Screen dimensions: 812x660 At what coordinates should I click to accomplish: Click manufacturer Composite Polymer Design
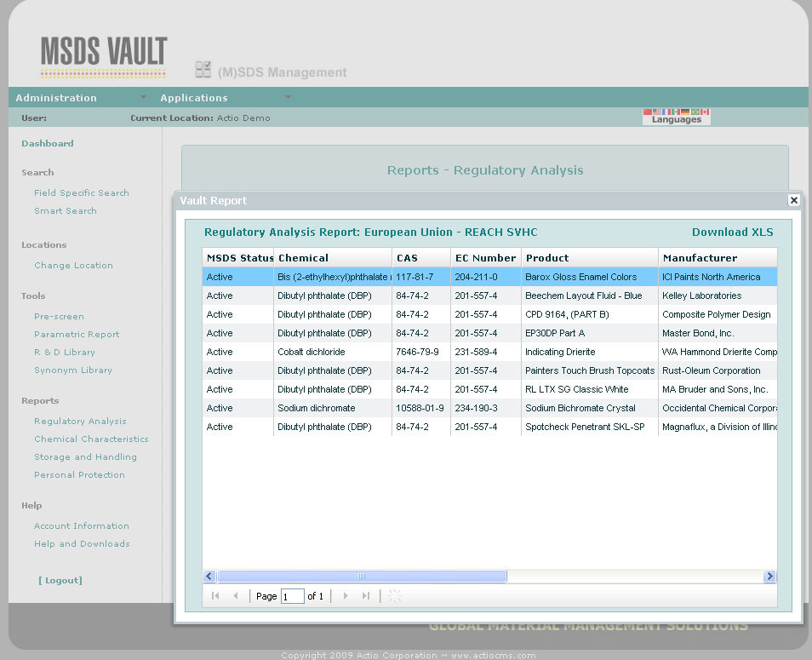[716, 314]
